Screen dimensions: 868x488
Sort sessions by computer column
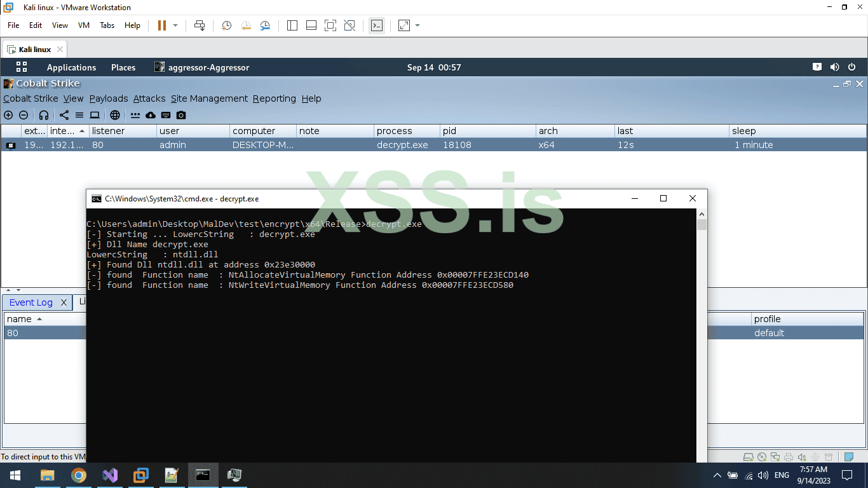click(x=262, y=131)
